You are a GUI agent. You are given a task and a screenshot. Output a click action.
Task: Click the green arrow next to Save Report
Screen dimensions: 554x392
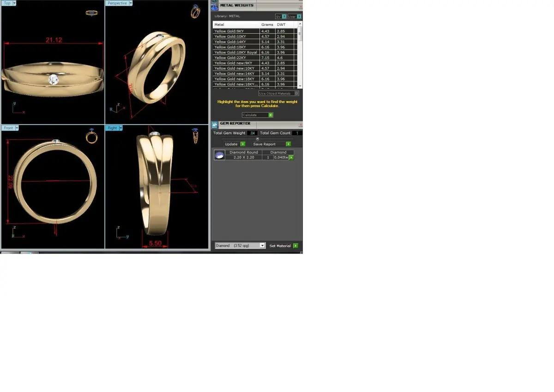(x=289, y=144)
